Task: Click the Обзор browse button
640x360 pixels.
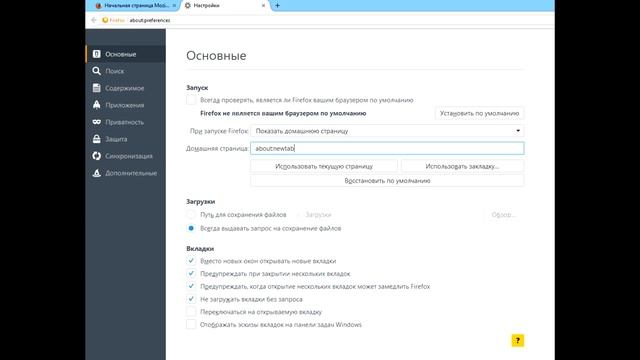Action: coord(504,215)
